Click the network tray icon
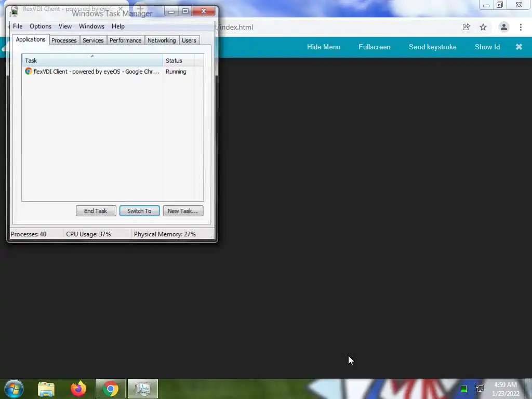532x399 pixels. [480, 389]
